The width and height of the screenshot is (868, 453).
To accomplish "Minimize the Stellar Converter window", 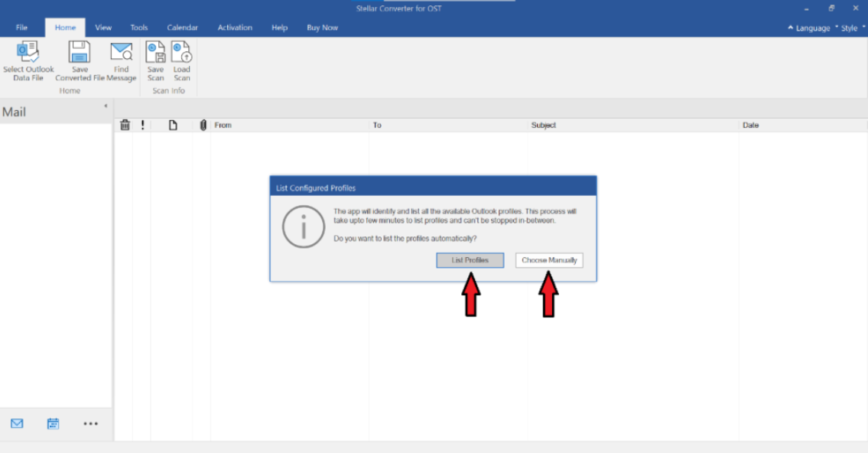I will point(807,9).
